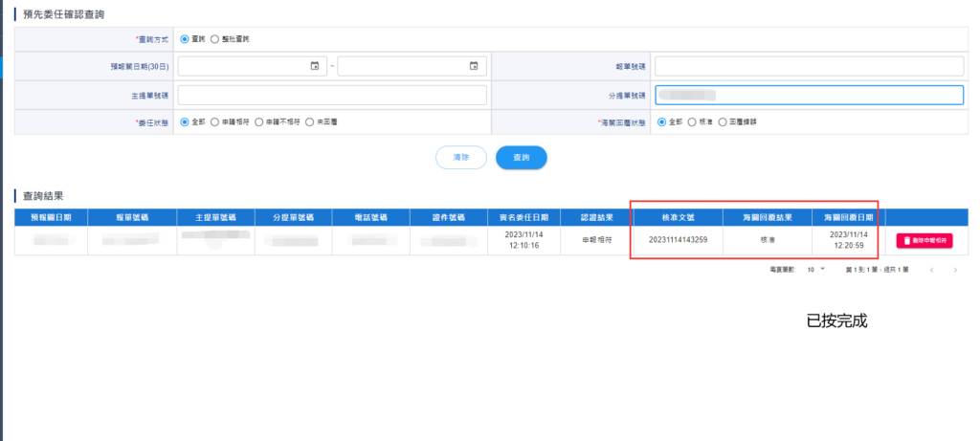
Task: Open the start date calendar picker icon
Action: (x=315, y=66)
